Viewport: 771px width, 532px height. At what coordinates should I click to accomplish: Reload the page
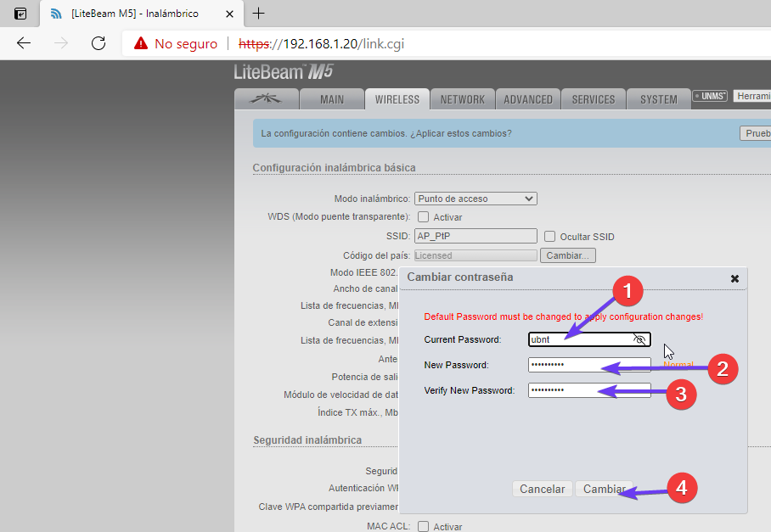coord(98,43)
